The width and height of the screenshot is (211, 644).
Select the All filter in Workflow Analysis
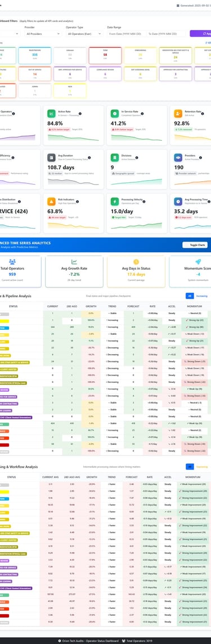coord(190,467)
